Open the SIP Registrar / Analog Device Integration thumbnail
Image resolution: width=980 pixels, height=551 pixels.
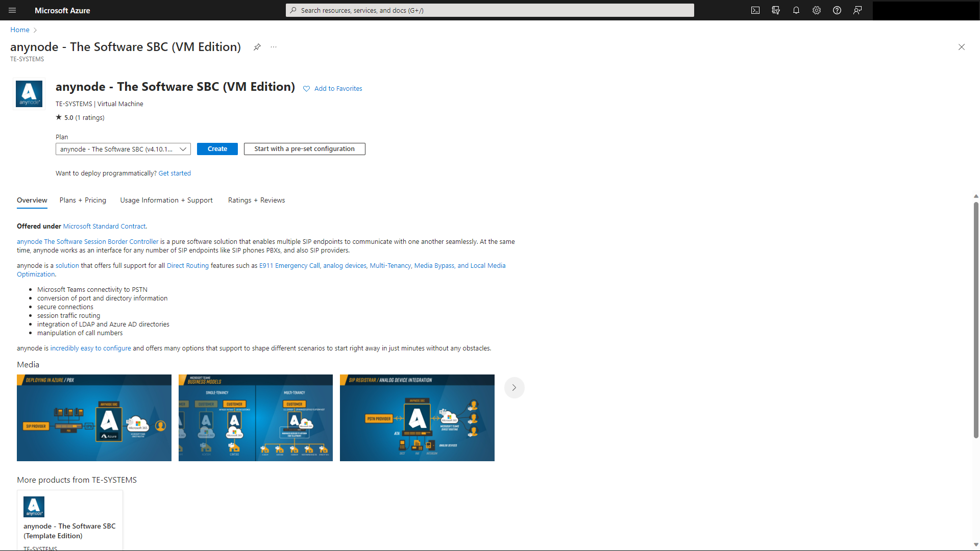[x=417, y=418]
